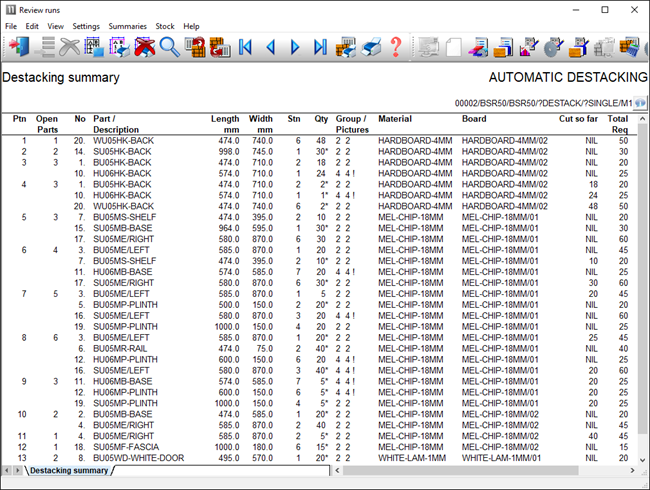Click the blue printer icon
The height and width of the screenshot is (490, 650).
(370, 46)
